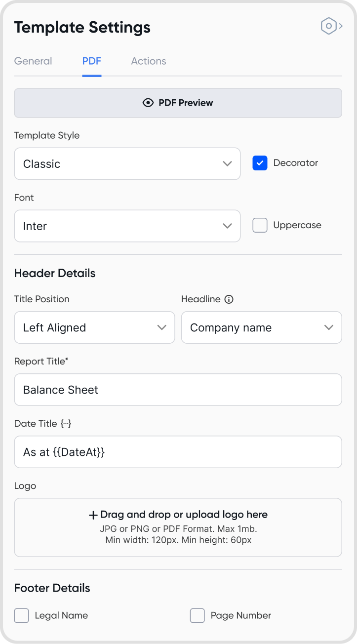357x644 pixels.
Task: Expand the Headline Company name dropdown
Action: [261, 327]
